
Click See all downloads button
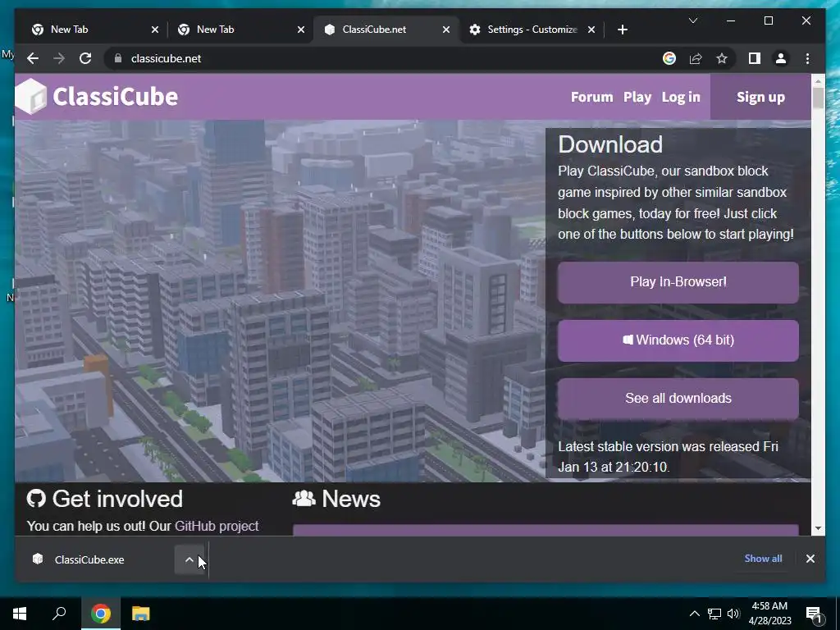(x=678, y=399)
